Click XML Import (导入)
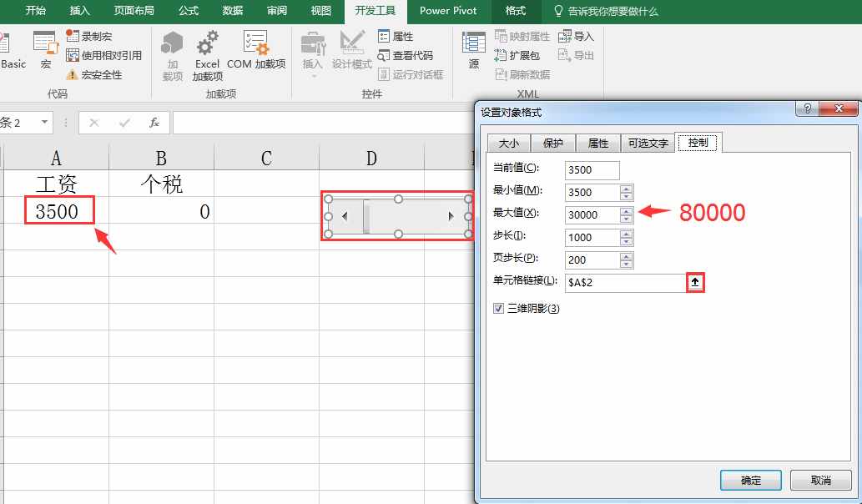 point(576,36)
